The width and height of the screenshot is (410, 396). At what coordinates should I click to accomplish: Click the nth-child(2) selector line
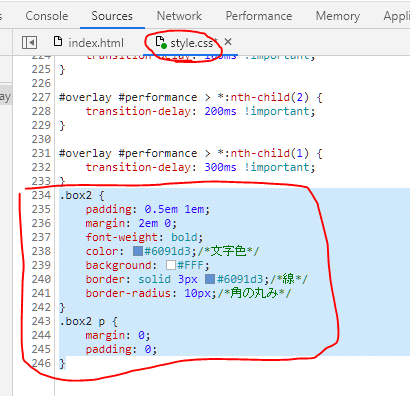pos(190,97)
